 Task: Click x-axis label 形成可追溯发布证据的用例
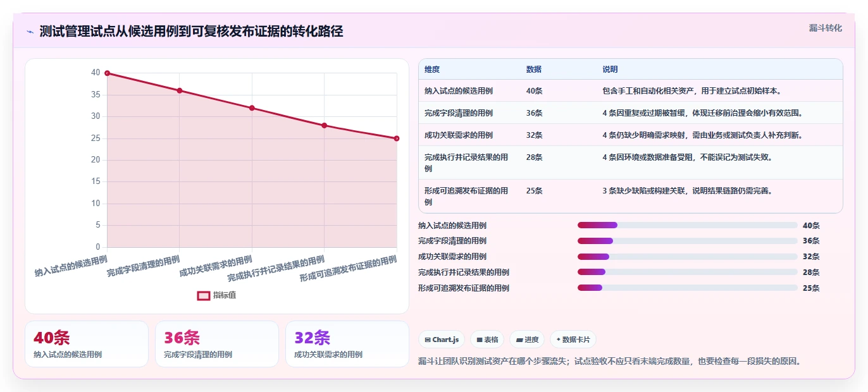tap(348, 269)
